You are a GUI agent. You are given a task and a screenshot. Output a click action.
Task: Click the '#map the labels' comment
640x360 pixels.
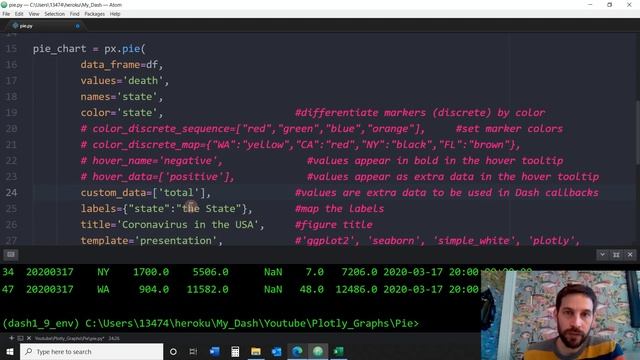340,209
